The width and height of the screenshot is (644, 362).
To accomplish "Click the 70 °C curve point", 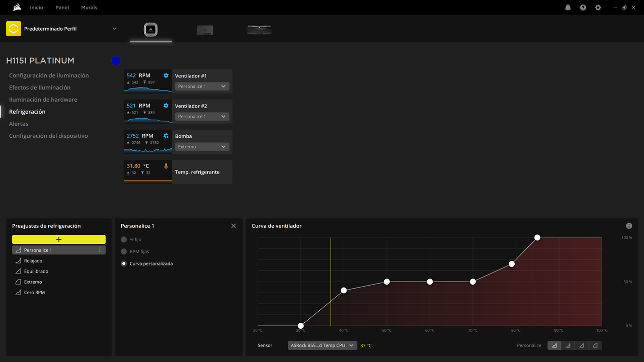I will tap(473, 282).
